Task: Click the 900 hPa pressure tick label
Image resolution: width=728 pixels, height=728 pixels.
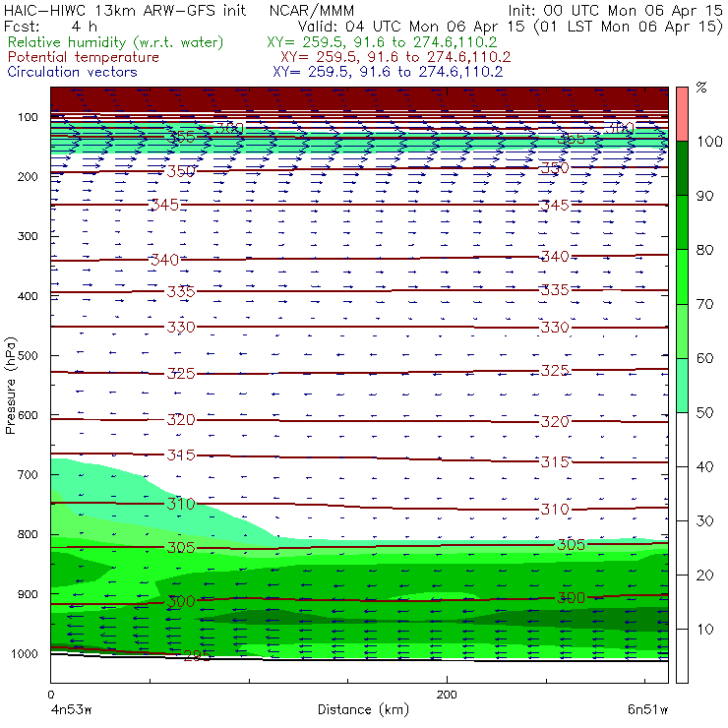Action: pos(28,594)
